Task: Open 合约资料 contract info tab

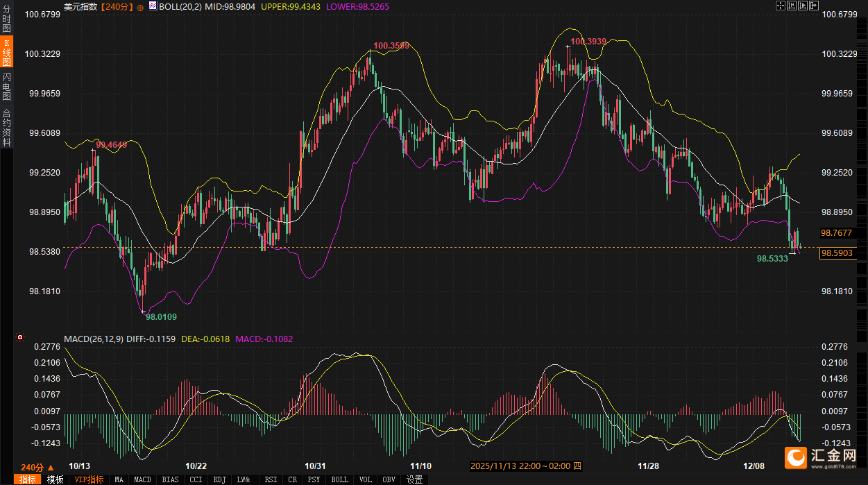Action: pos(6,127)
